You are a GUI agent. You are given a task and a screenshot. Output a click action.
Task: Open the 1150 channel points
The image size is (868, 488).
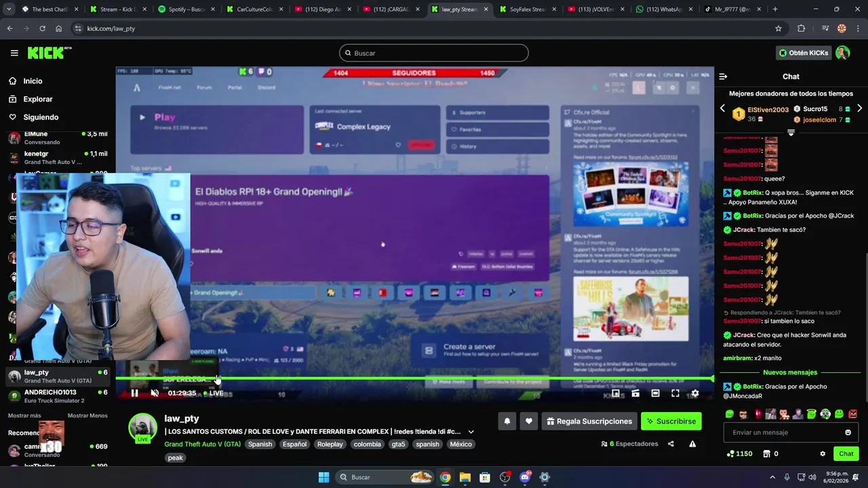739,454
